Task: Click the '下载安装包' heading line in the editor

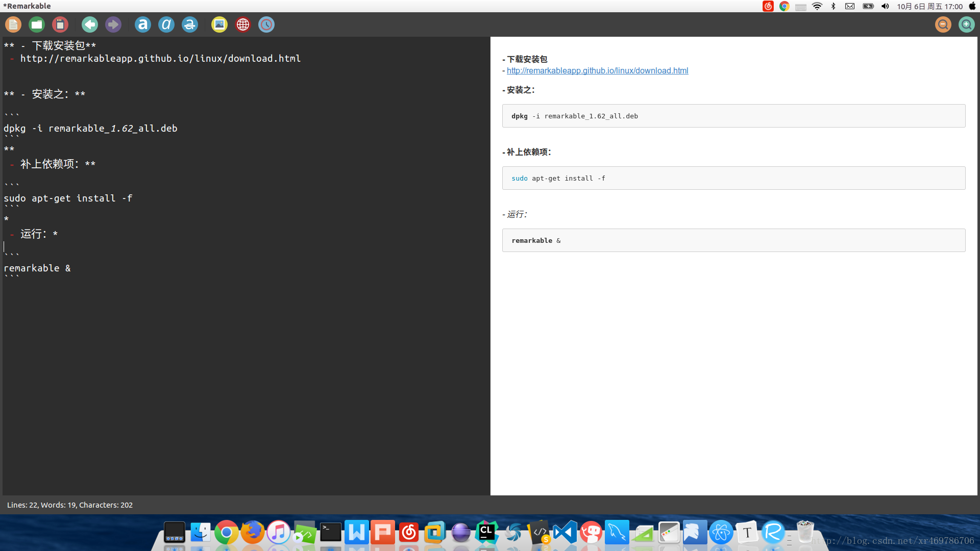Action: tap(50, 46)
